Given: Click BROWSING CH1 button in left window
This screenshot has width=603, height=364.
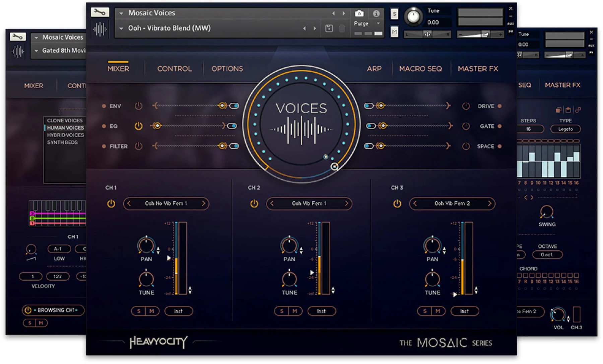Looking at the screenshot, I should (53, 310).
